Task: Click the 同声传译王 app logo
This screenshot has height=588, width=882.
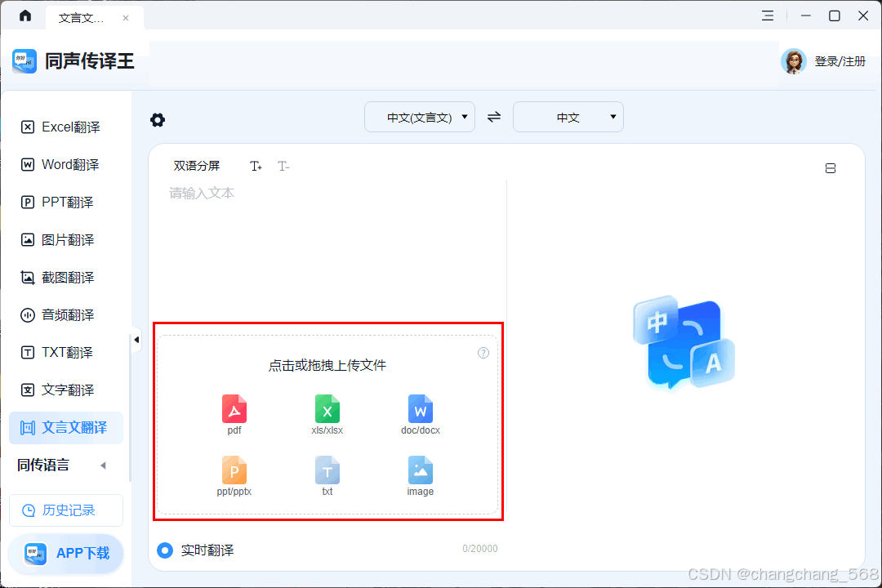Action: point(24,60)
